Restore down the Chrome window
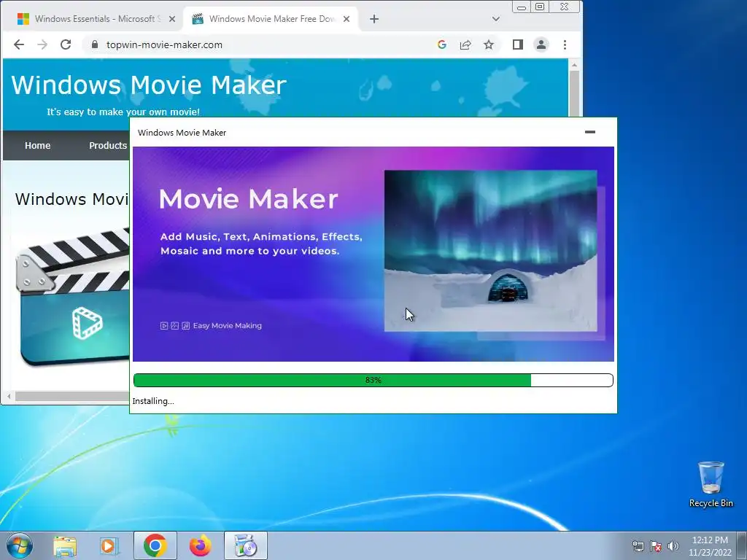Image resolution: width=747 pixels, height=560 pixels. click(540, 7)
